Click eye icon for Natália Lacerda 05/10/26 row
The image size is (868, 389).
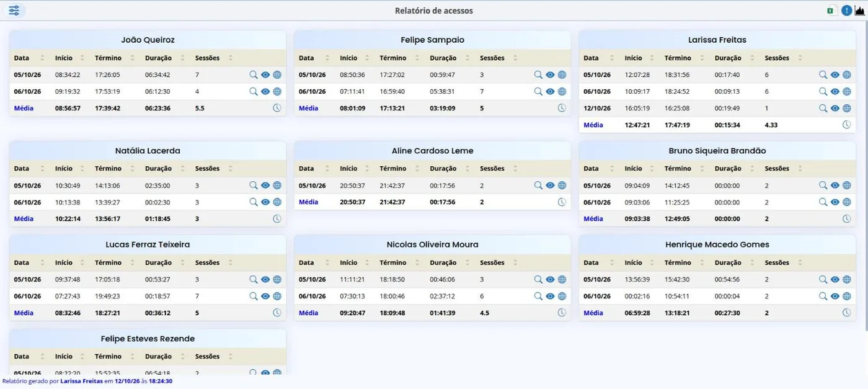point(265,185)
